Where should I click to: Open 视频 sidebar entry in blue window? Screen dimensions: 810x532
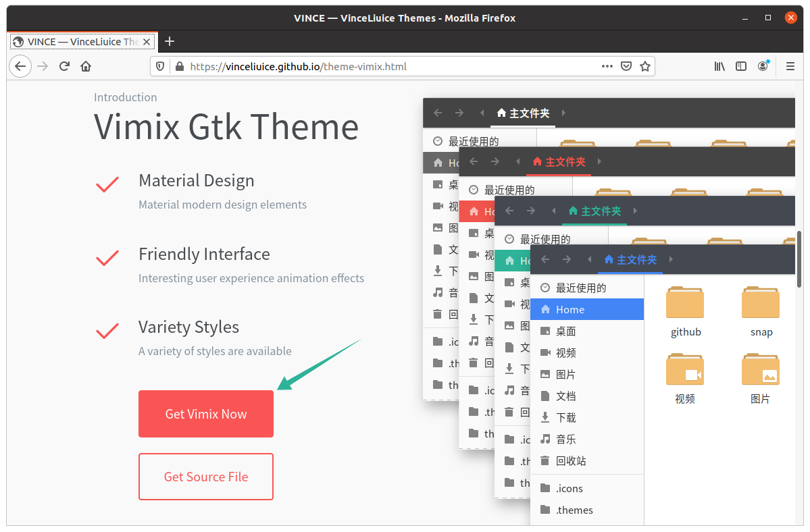[587, 353]
